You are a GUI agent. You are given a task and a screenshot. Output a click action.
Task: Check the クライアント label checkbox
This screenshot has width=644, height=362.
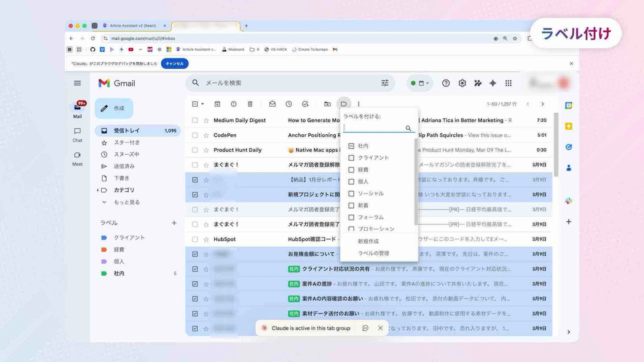[351, 158]
